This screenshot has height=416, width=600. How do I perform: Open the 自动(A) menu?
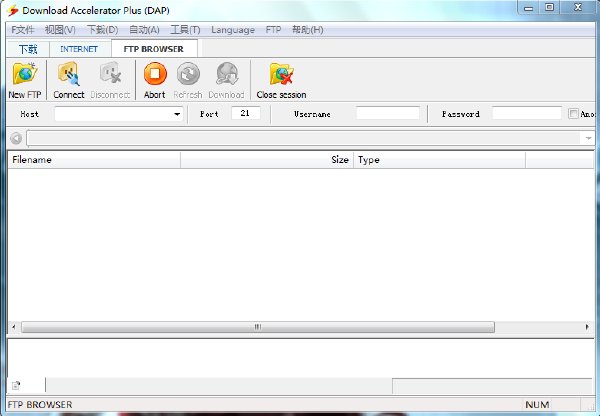click(144, 30)
